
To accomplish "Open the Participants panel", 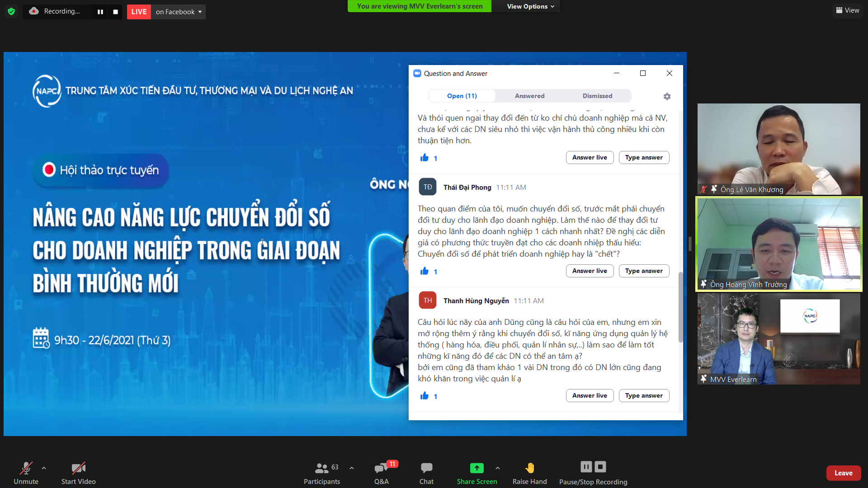I will (x=321, y=473).
